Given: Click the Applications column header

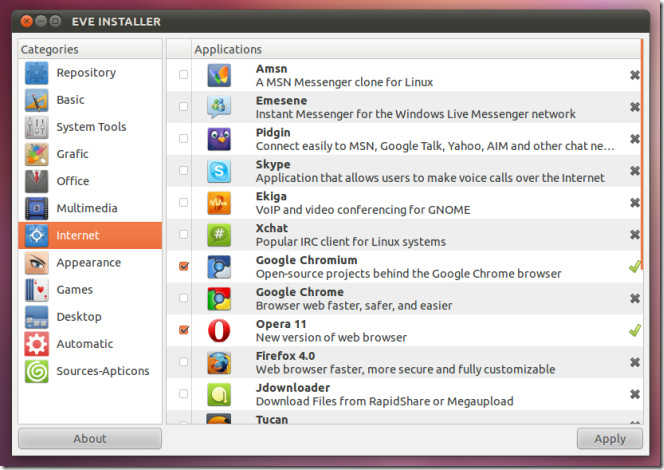Looking at the screenshot, I should click(416, 50).
